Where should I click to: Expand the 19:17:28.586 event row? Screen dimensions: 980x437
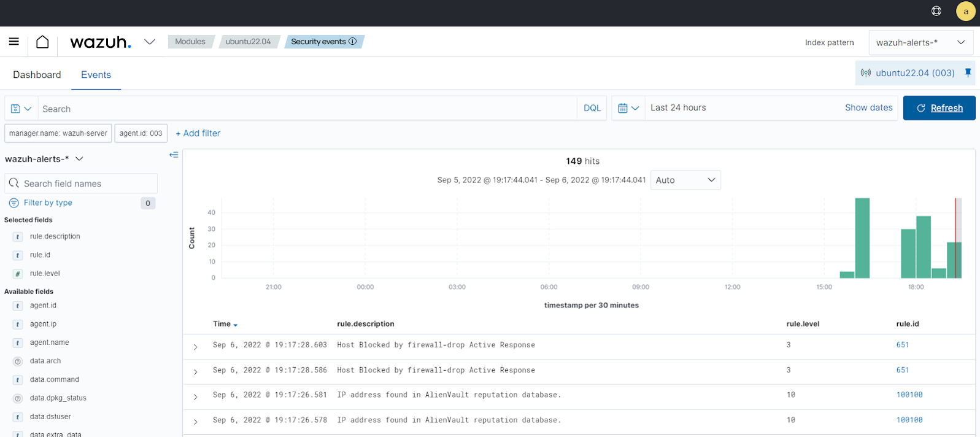pyautogui.click(x=196, y=372)
